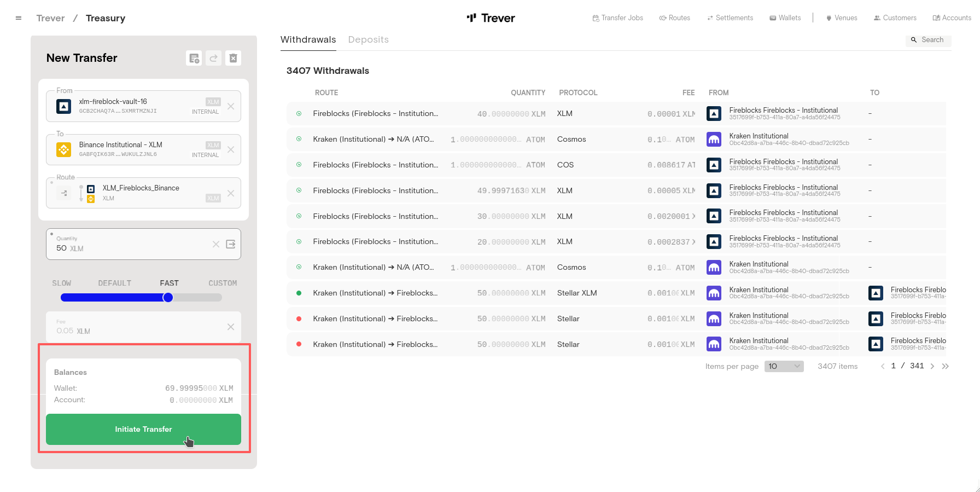Select the DEFAULT fee speed option
Screen dimensions: 980x492
[115, 283]
